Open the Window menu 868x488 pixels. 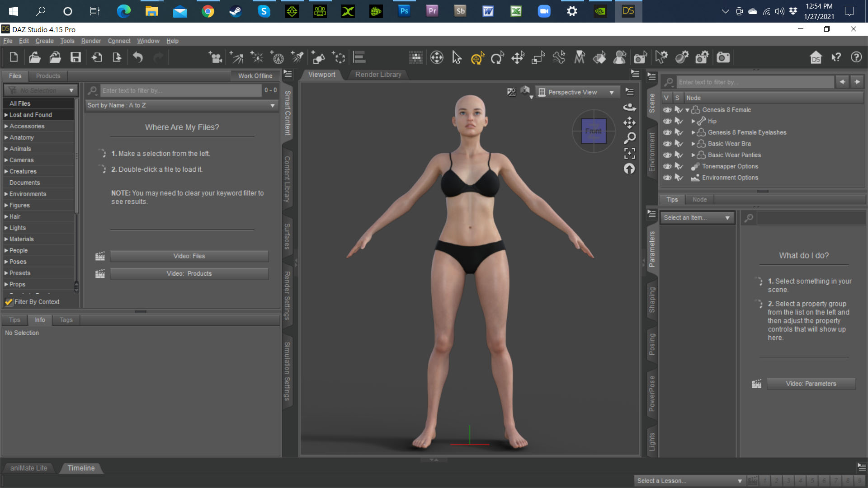[x=148, y=41]
